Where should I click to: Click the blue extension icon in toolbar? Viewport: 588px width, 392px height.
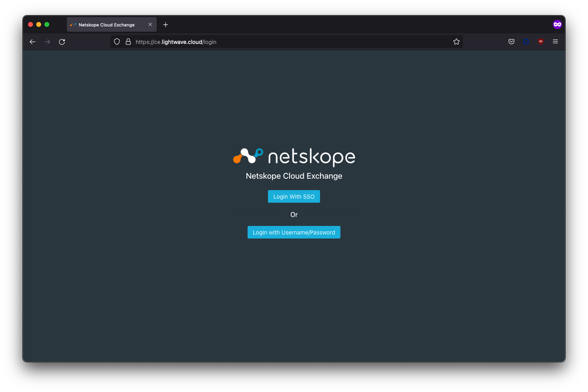[x=526, y=42]
